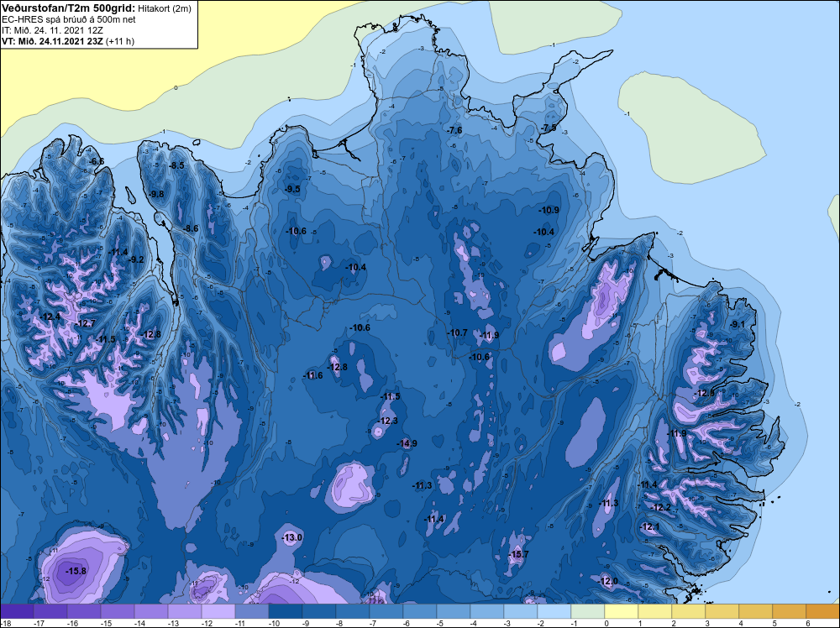Select the -9.8 temperature label
Viewport: 840px width, 628px height.
click(156, 194)
